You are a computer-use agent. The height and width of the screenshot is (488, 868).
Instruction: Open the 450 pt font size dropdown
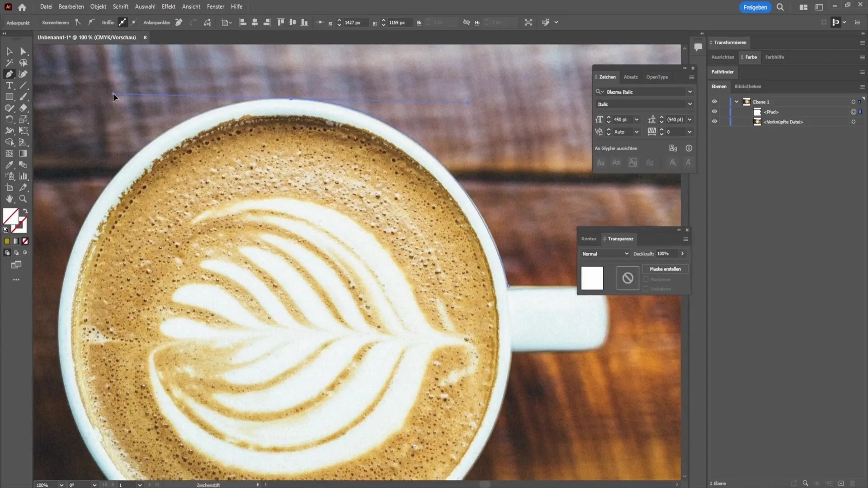coord(637,120)
